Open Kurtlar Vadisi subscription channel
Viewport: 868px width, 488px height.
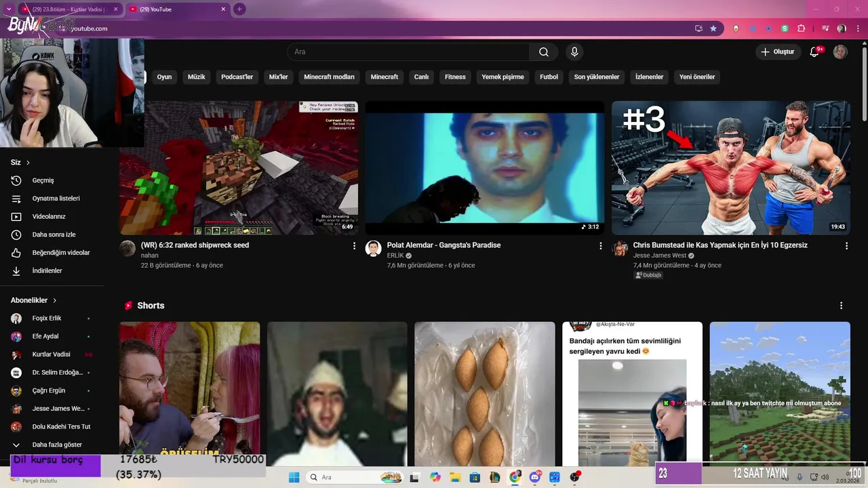pyautogui.click(x=52, y=354)
